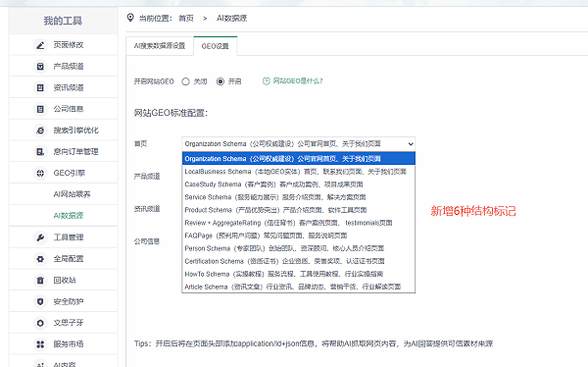Click the 产品频道 sidebar icon

click(x=40, y=67)
